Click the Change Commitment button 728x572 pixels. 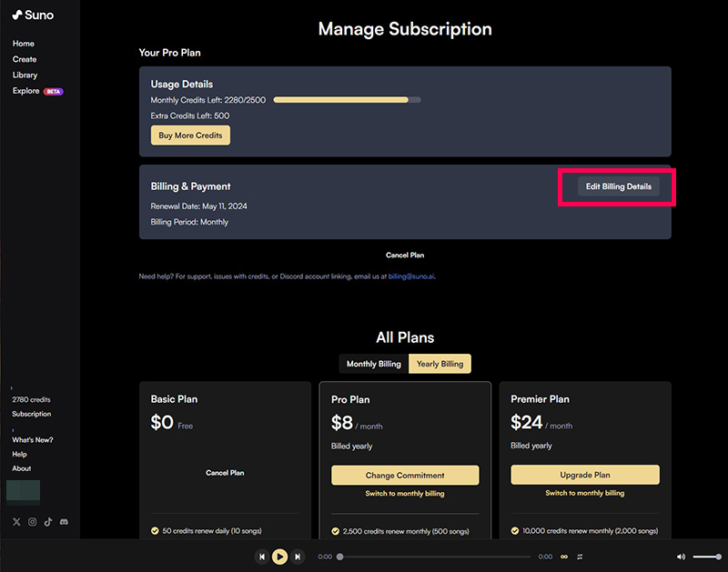[405, 475]
